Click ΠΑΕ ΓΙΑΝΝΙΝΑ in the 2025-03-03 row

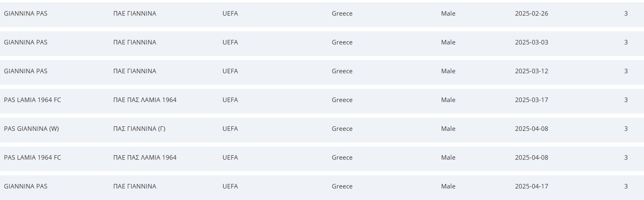135,42
